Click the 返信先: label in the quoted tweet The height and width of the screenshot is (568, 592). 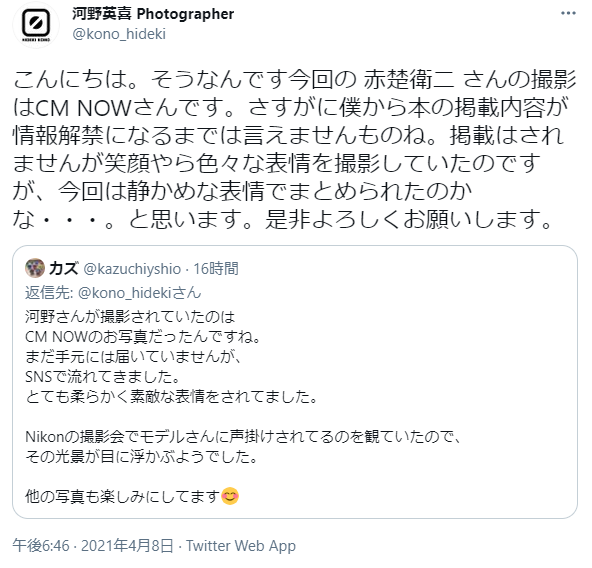coord(49,293)
